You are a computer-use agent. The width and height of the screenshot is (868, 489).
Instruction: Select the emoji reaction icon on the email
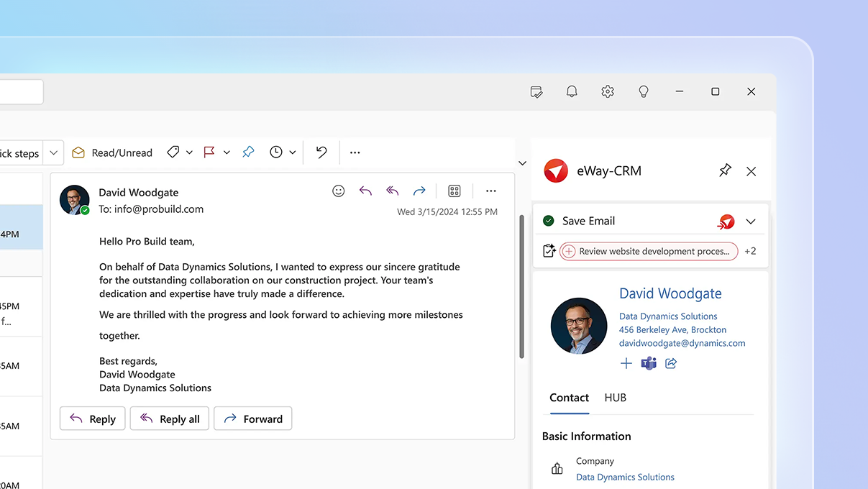click(338, 191)
